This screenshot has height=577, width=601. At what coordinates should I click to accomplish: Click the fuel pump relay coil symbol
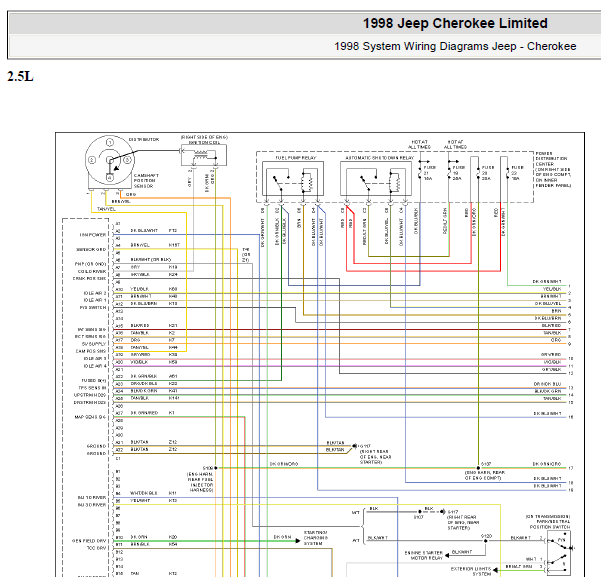[x=307, y=182]
